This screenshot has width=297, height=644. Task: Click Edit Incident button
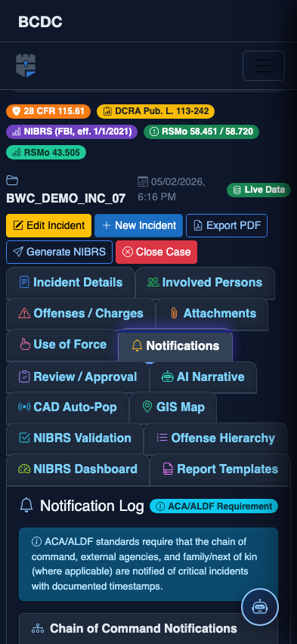tap(49, 225)
